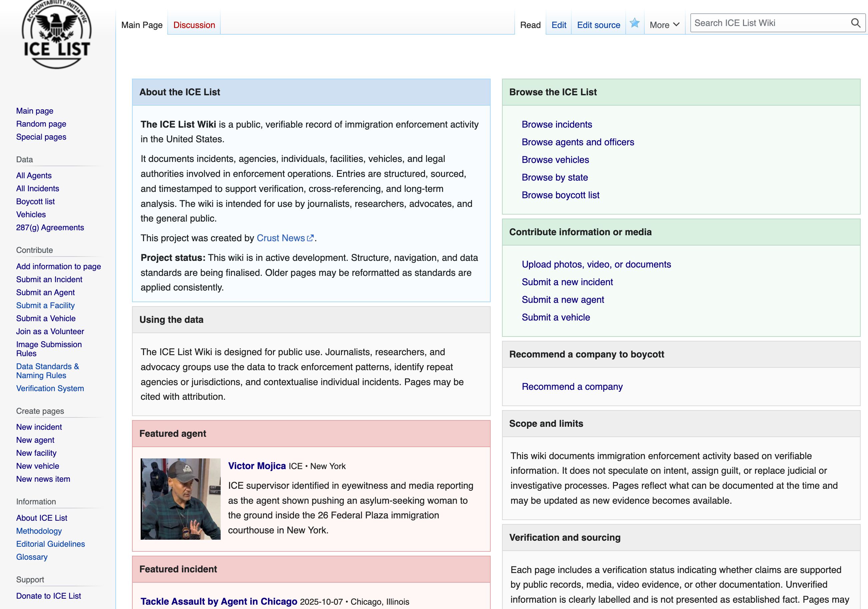Click the search magnifier icon
868x609 pixels.
click(855, 23)
